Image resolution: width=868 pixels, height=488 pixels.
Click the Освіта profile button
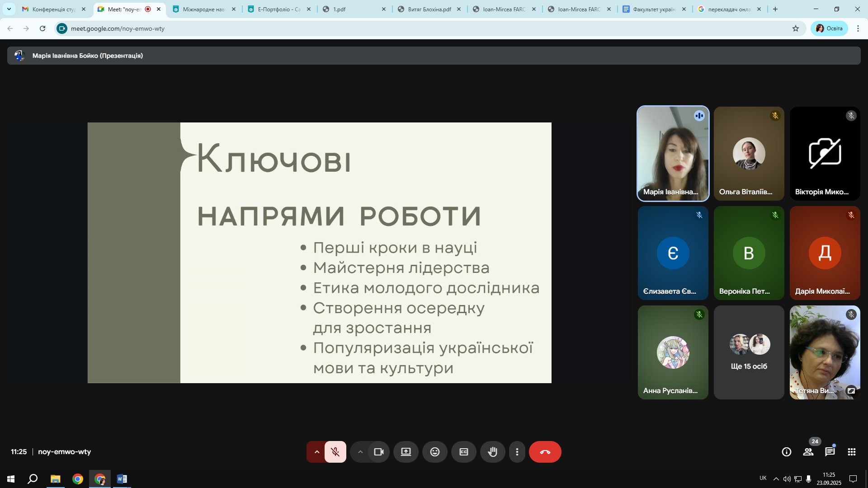click(x=829, y=28)
